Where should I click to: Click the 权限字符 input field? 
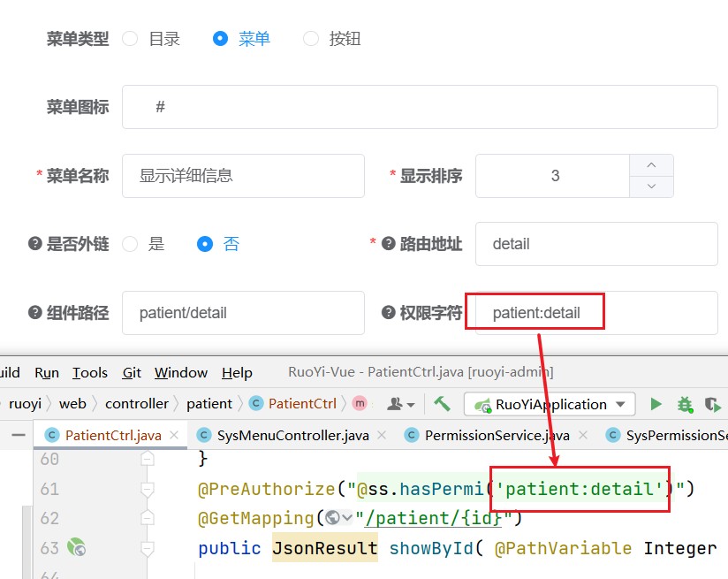pyautogui.click(x=596, y=313)
